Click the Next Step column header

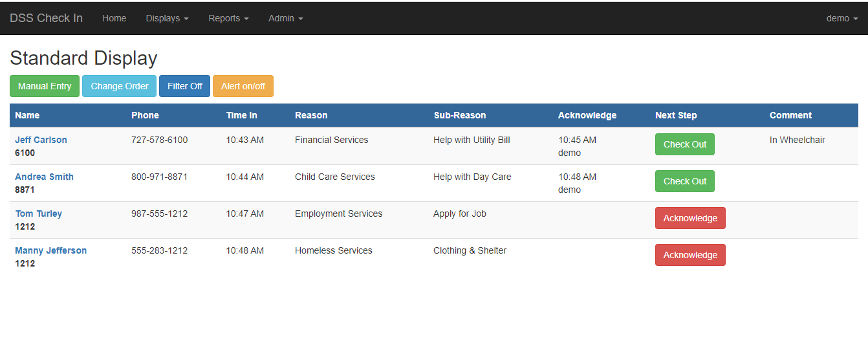[x=676, y=115]
